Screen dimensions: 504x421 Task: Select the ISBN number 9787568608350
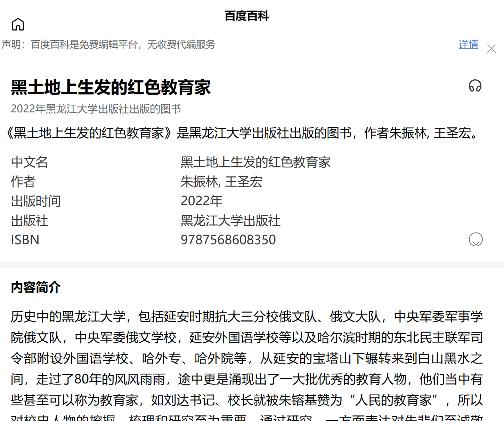[228, 240]
